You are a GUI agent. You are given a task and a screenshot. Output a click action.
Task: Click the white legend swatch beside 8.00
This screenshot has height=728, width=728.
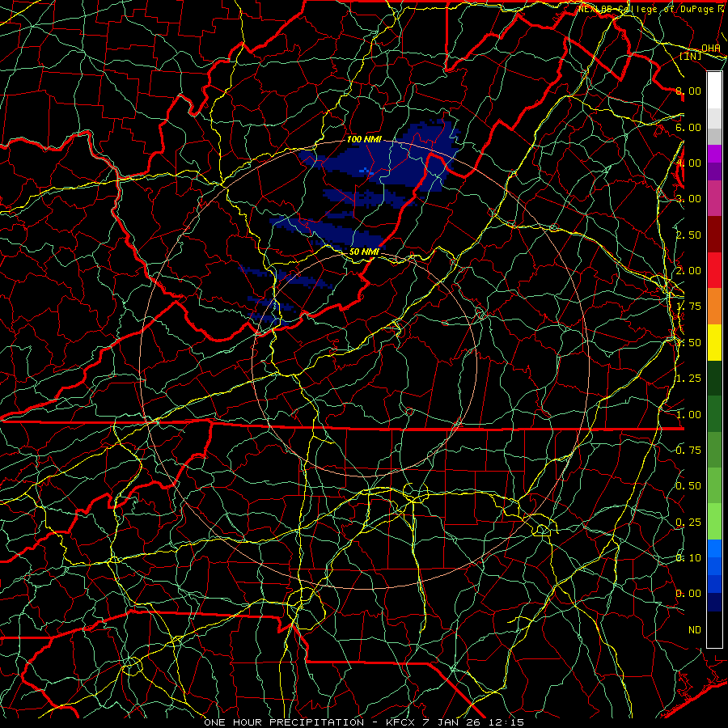click(x=714, y=90)
